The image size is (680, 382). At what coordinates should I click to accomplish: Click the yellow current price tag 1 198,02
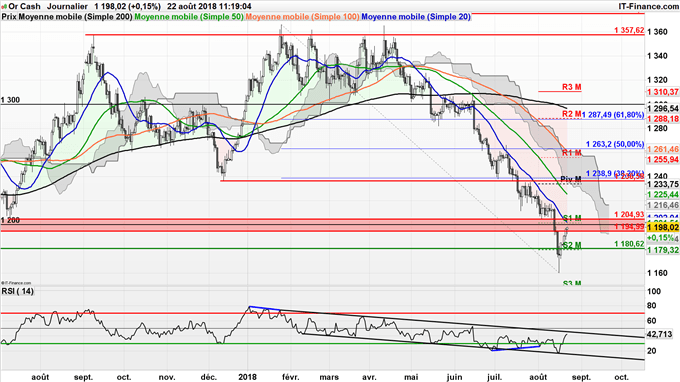coord(662,228)
